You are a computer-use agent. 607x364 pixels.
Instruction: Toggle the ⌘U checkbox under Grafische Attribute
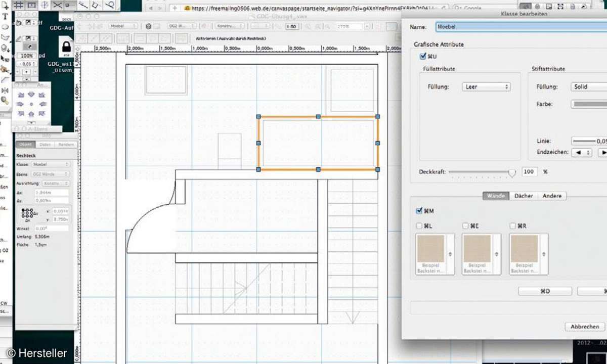tap(423, 56)
